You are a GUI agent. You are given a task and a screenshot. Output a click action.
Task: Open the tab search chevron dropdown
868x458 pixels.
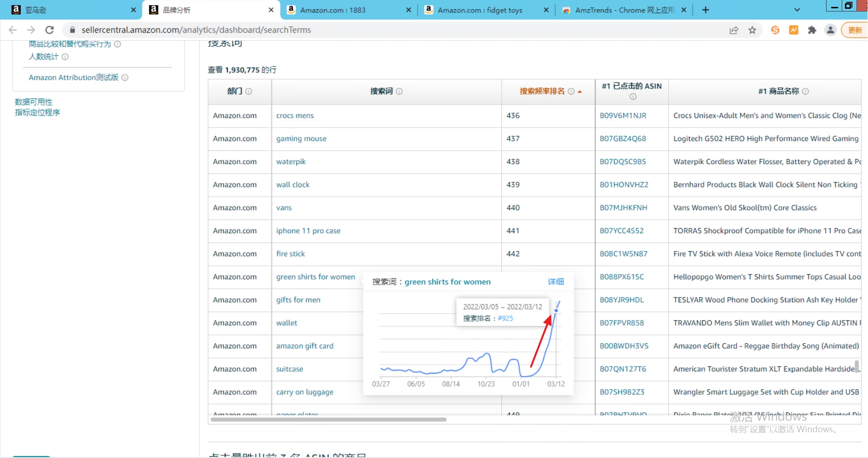[797, 10]
